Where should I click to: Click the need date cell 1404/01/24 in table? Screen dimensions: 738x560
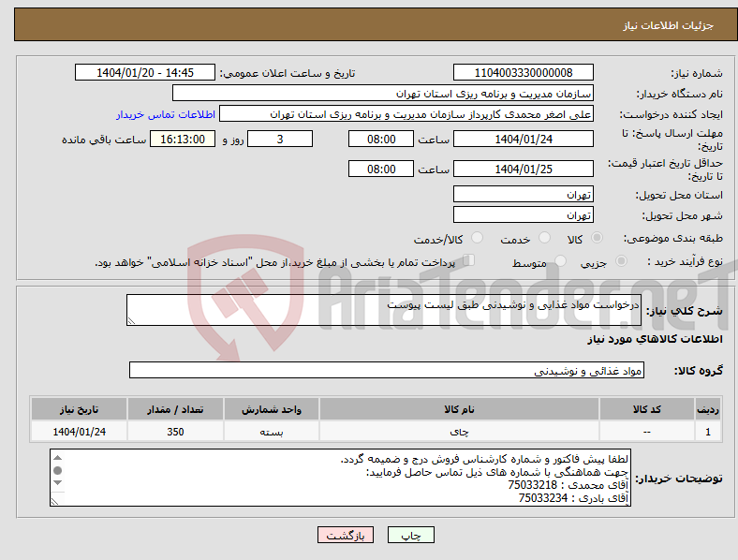79,432
